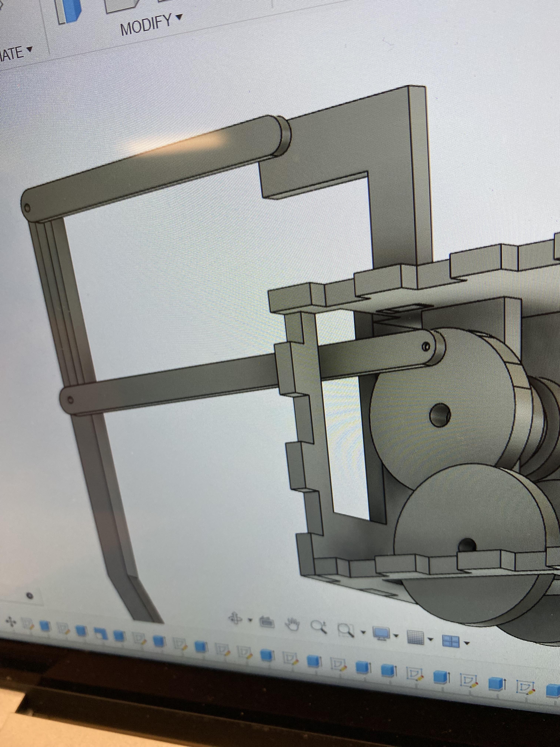This screenshot has height=747, width=560.
Task: Select the Zoom magnifier tool
Action: point(319,628)
